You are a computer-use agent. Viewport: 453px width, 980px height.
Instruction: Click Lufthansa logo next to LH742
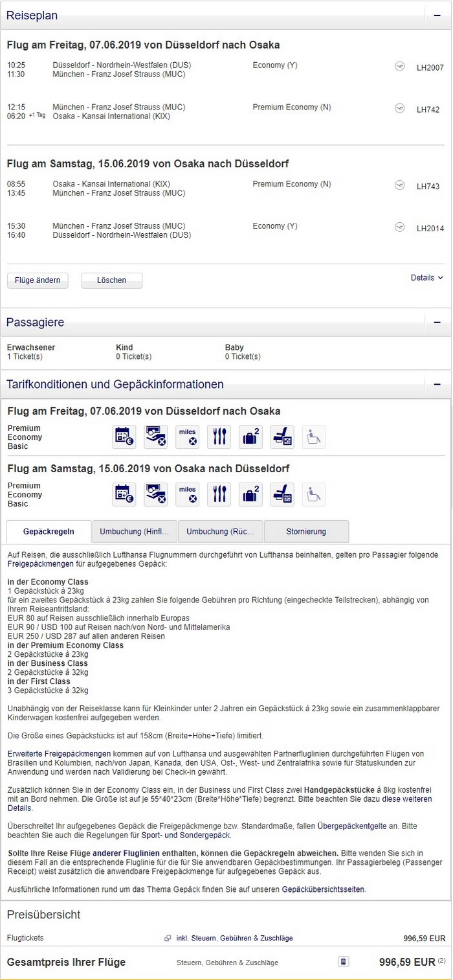(x=400, y=109)
